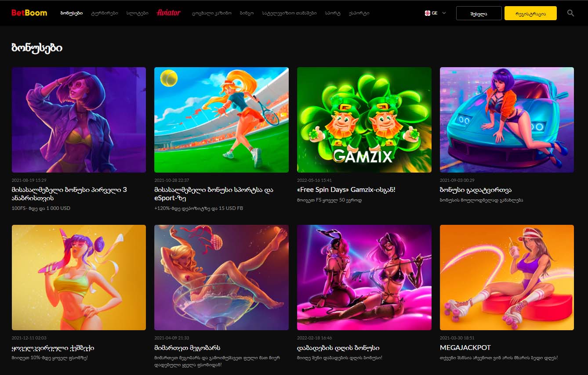Click the search magnifier icon
The image size is (588, 375).
coord(570,13)
